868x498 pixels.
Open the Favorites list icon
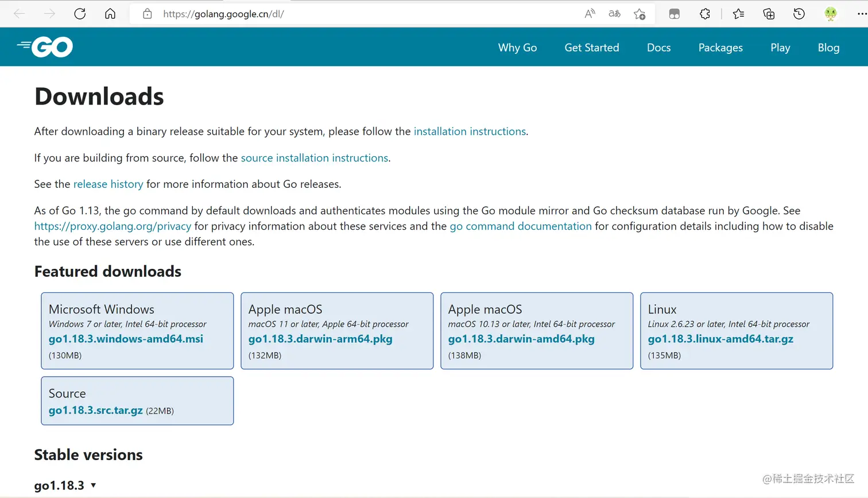[x=738, y=14]
